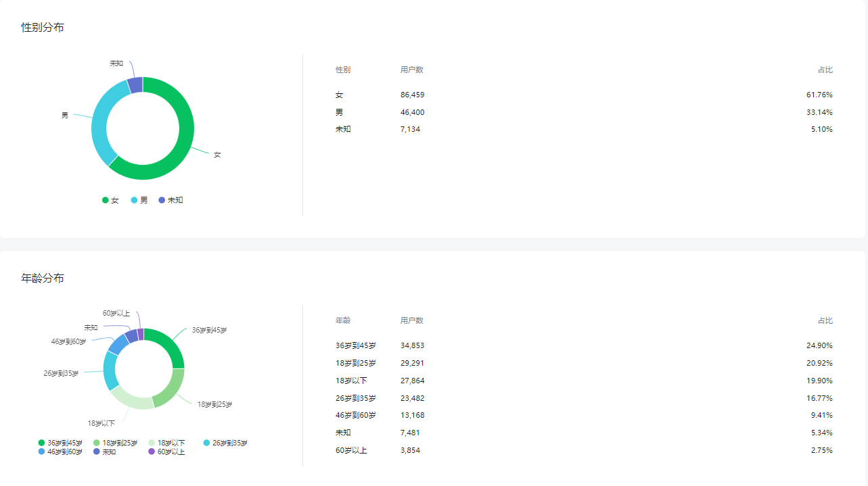
Task: Toggle 60岁以上 legend item in age chart
Action: click(166, 452)
